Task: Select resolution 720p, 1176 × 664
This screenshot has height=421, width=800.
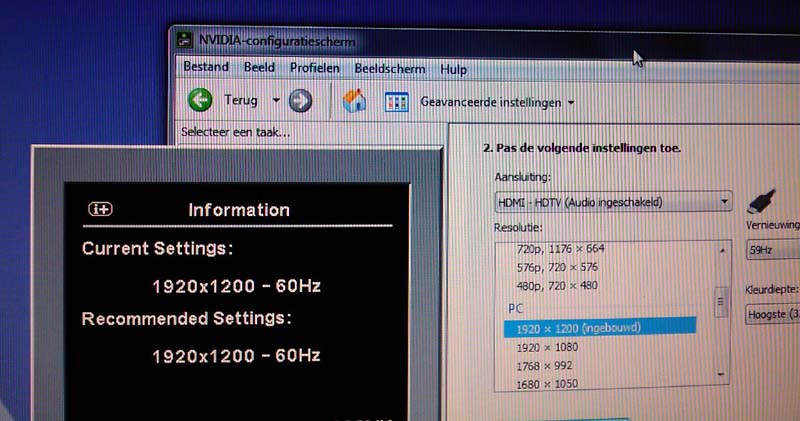Action: (x=560, y=249)
